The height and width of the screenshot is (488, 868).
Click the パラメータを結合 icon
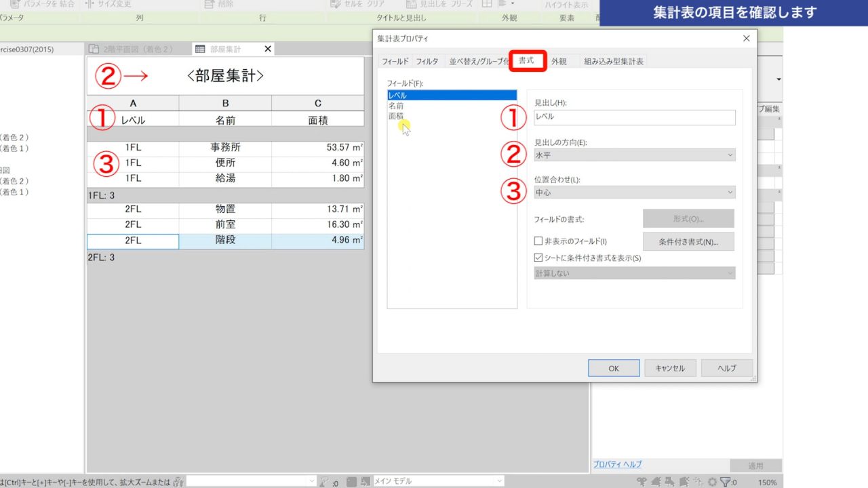click(14, 5)
